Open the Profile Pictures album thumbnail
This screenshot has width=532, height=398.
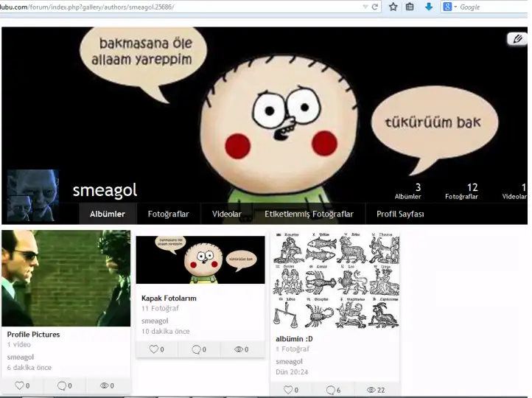tap(66, 278)
